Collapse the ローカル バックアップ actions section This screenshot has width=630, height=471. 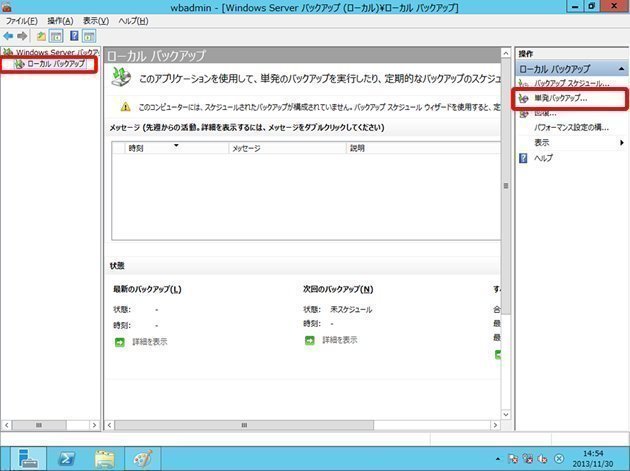tap(621, 69)
